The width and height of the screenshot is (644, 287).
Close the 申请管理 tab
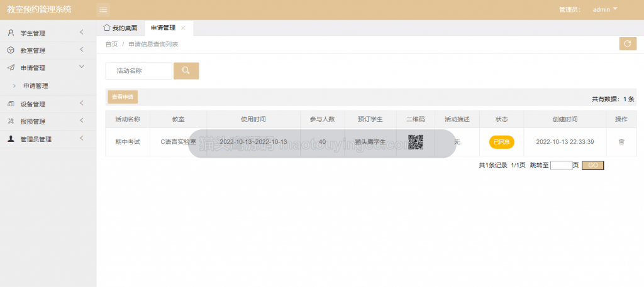[x=183, y=28]
